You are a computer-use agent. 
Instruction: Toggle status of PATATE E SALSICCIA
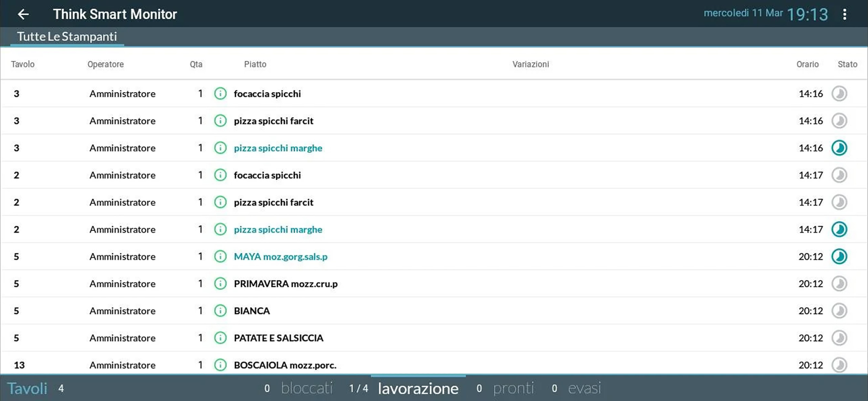click(x=839, y=338)
